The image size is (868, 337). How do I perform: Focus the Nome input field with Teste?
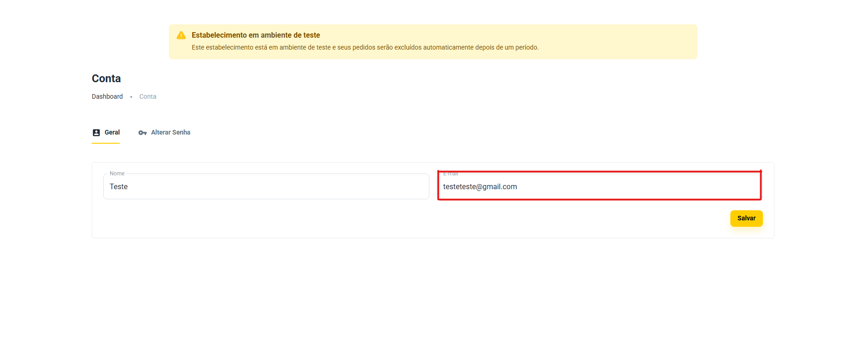point(266,186)
